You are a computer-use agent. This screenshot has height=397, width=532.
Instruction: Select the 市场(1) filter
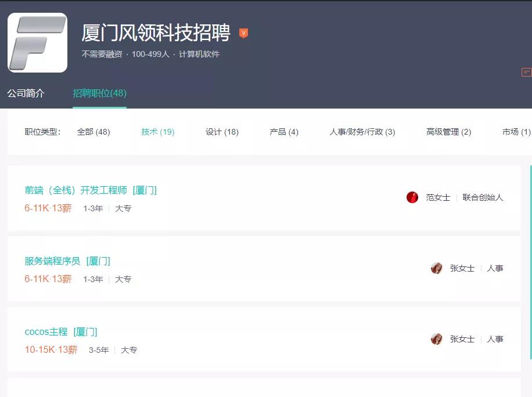pos(515,132)
